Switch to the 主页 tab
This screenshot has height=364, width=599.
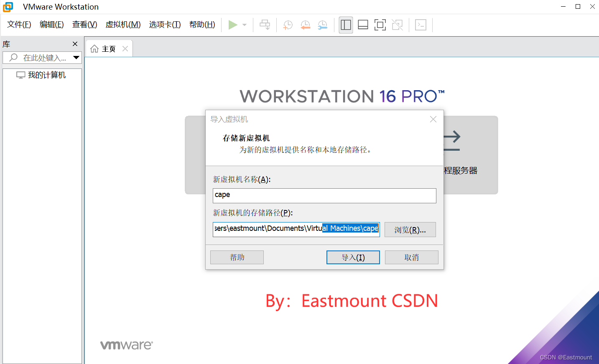coord(109,49)
